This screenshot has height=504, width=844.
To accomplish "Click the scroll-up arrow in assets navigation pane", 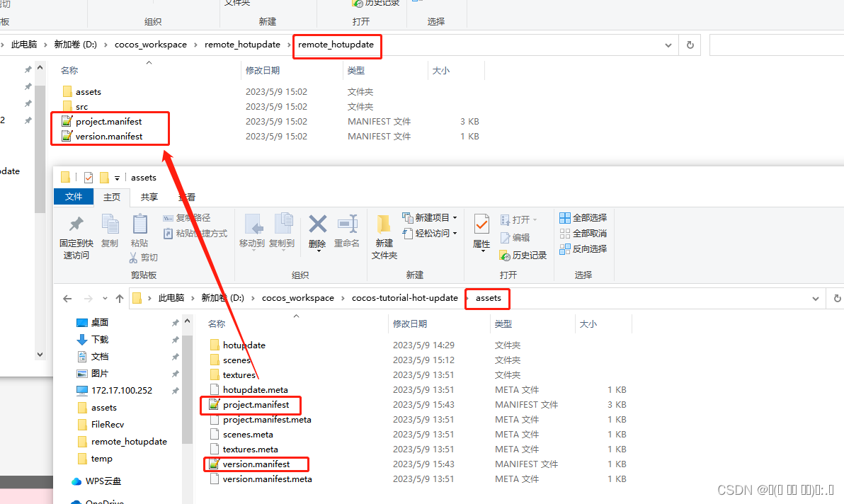I will click(188, 321).
